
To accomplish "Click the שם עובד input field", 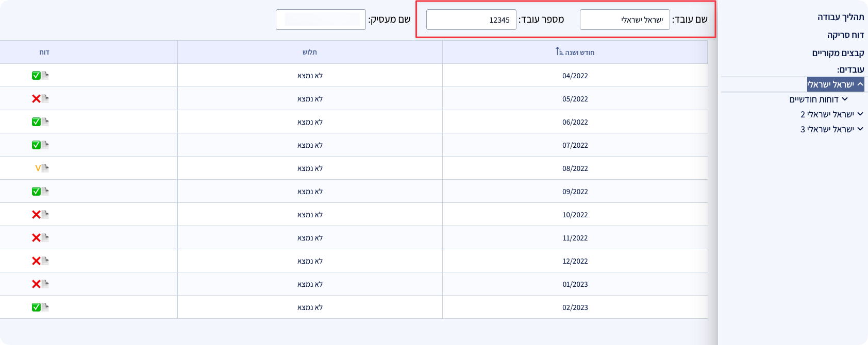I will tap(625, 20).
